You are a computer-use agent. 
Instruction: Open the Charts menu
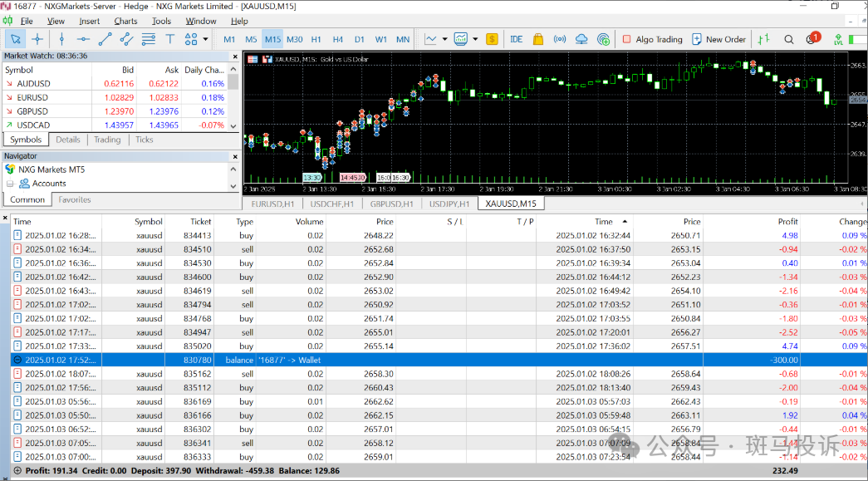coord(125,21)
